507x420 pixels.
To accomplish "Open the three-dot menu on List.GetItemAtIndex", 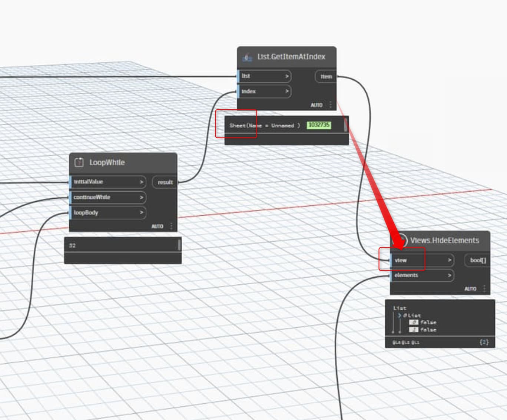I will (331, 105).
